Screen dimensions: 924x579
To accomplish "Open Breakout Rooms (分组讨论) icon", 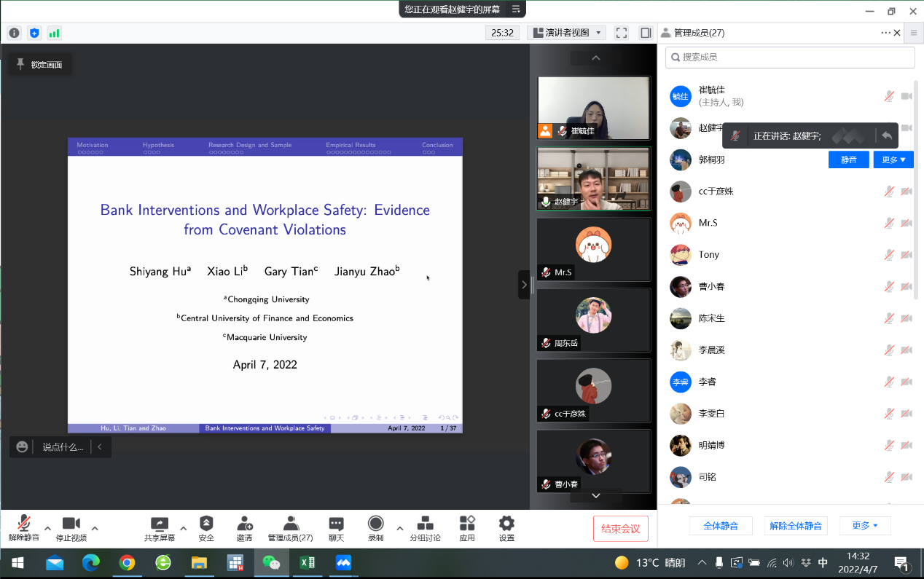I will [425, 524].
